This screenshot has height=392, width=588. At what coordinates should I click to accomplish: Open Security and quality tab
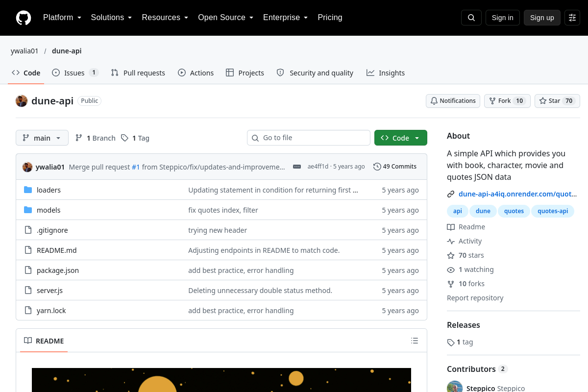(x=315, y=73)
